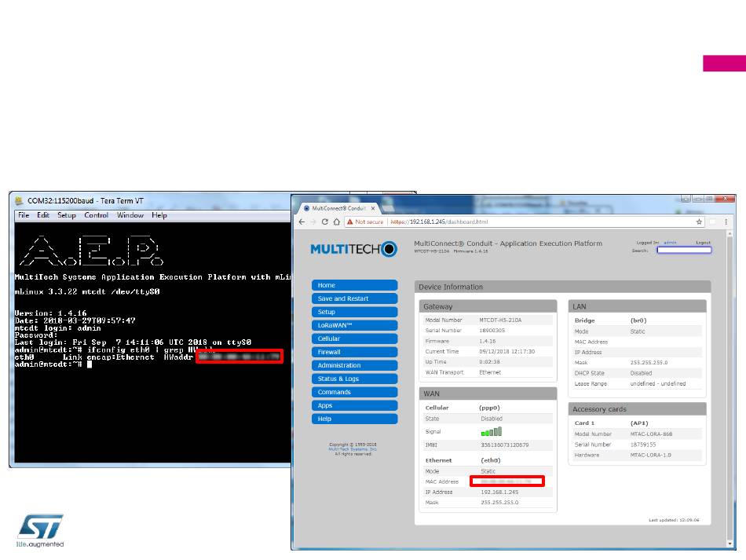Click serial number 18900305
This screenshot has height=560, width=746.
[492, 330]
